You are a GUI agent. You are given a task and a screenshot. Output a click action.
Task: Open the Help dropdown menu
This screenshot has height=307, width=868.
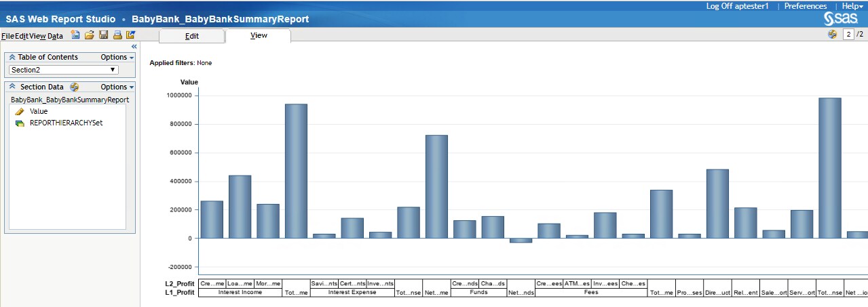click(852, 6)
